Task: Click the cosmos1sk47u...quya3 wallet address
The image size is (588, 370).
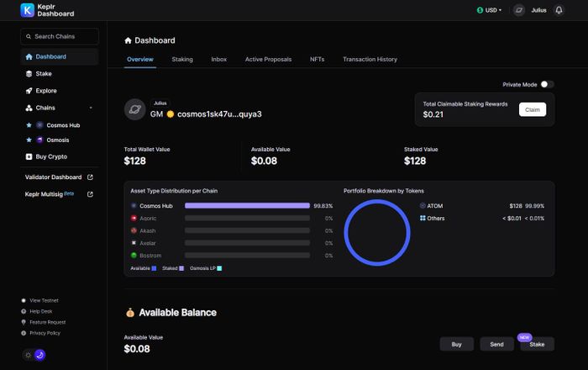Action: click(219, 114)
